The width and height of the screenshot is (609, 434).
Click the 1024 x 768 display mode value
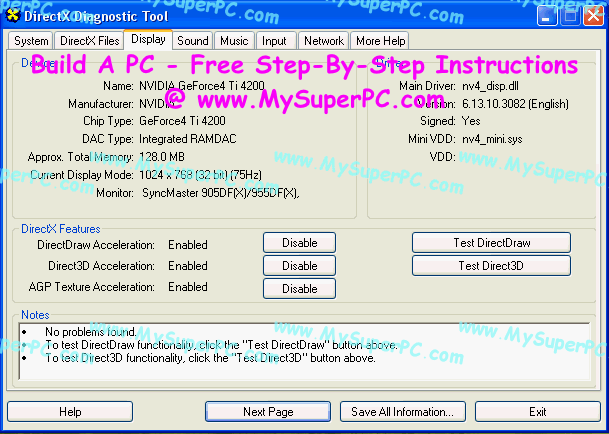click(200, 175)
